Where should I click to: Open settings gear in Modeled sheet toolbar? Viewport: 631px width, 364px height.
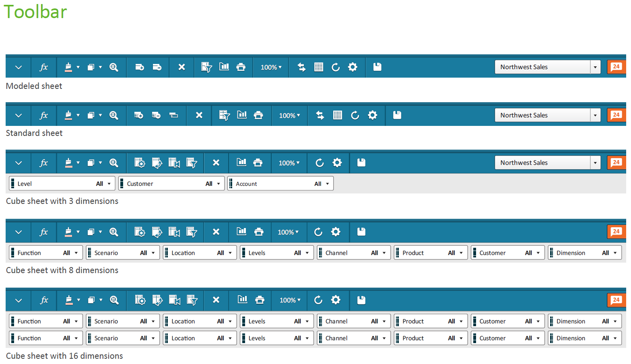click(x=353, y=67)
